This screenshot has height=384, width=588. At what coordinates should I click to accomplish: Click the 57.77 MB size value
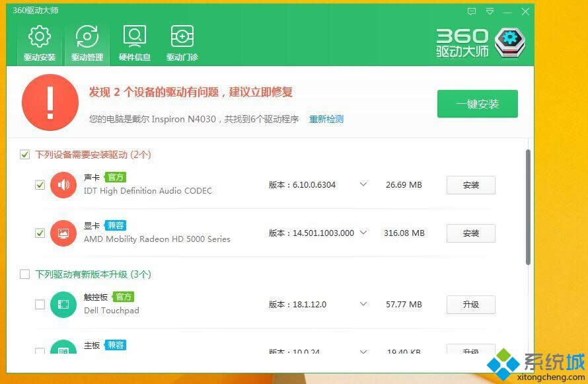pyautogui.click(x=404, y=305)
